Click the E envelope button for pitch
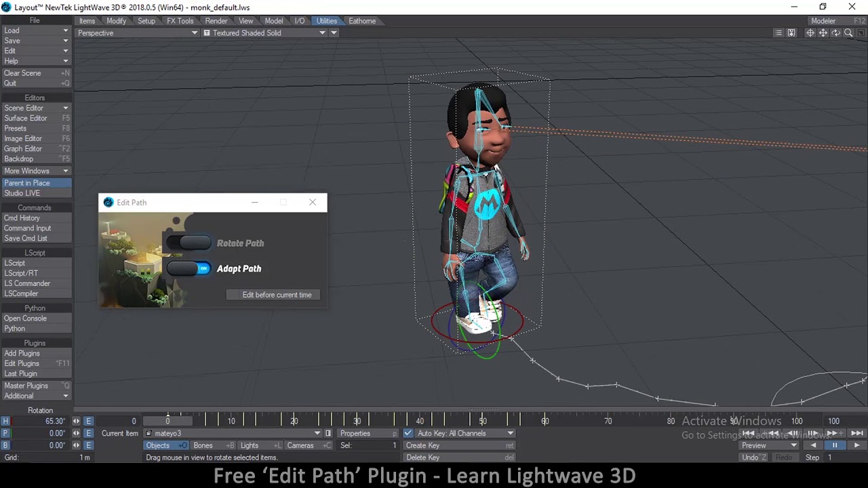The image size is (868, 488). [x=88, y=433]
